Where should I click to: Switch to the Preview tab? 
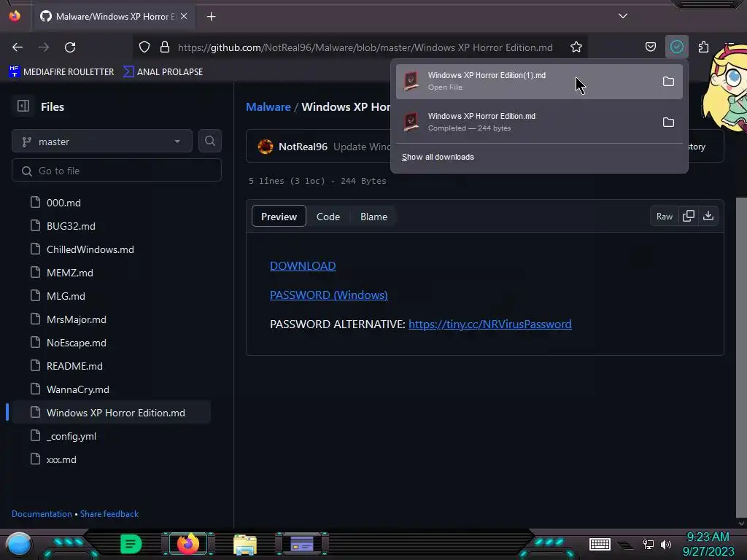click(279, 217)
